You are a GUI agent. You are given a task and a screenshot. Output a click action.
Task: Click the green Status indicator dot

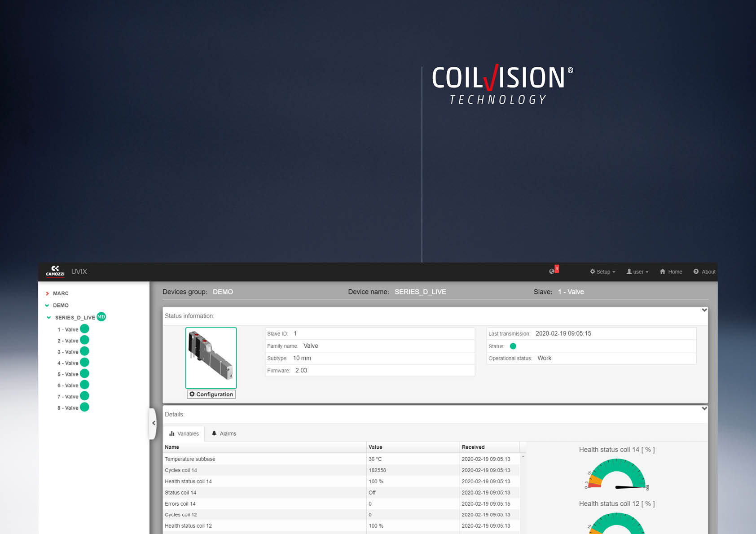(513, 346)
